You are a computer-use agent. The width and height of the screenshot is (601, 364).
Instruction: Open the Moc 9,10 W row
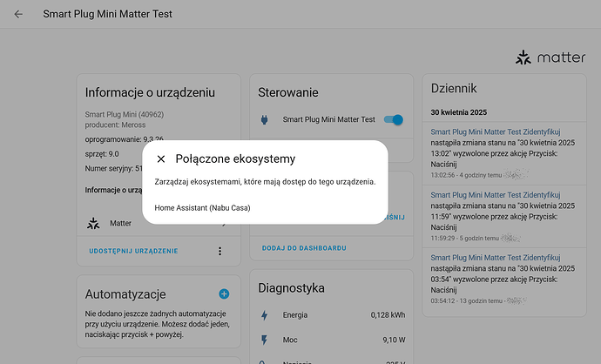pos(332,340)
